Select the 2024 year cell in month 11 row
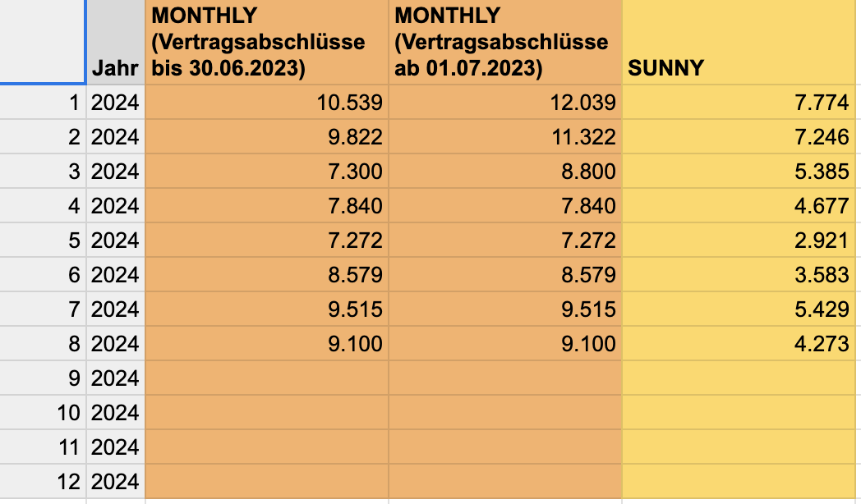 tap(115, 447)
